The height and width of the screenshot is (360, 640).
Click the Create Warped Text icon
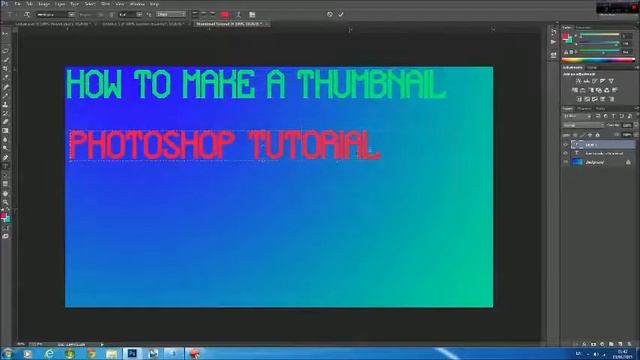tap(238, 15)
